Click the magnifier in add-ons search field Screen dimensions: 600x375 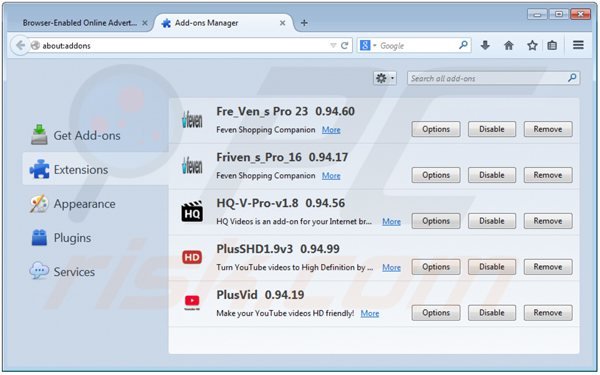point(572,78)
